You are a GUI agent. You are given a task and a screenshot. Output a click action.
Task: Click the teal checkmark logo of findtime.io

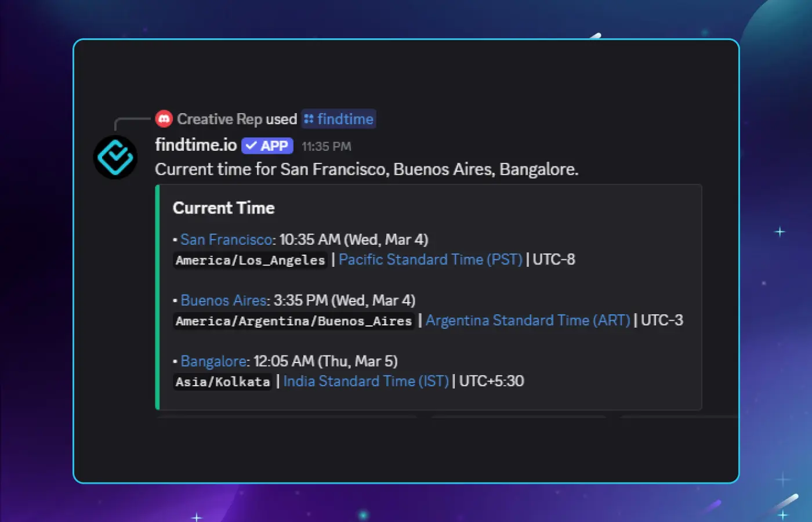[115, 157]
